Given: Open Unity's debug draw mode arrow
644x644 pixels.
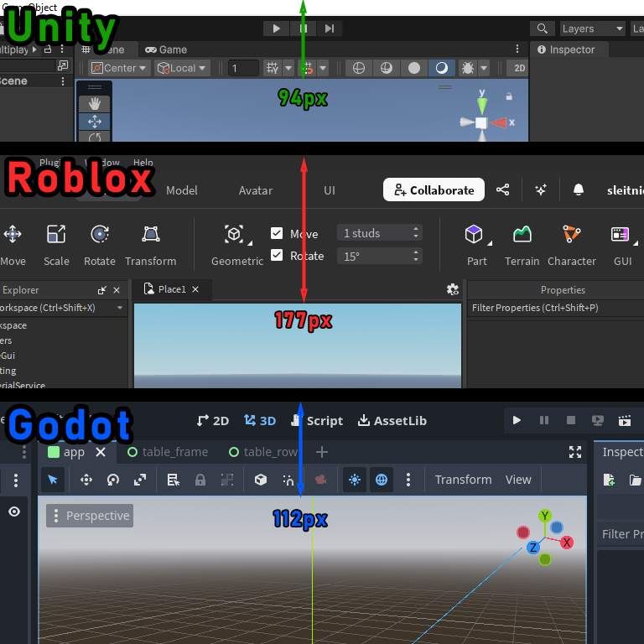Looking at the screenshot, I should click(x=484, y=68).
